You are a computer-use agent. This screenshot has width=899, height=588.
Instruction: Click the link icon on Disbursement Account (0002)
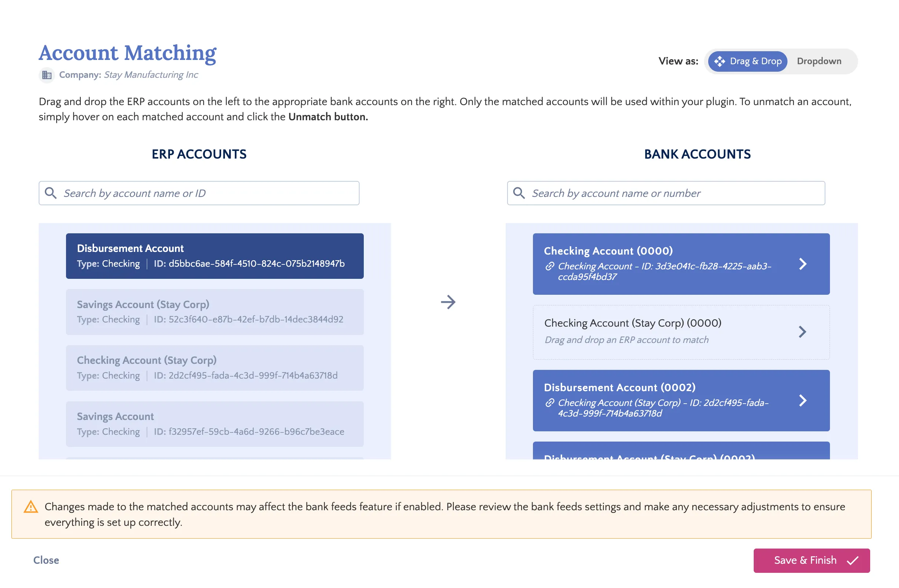550,403
